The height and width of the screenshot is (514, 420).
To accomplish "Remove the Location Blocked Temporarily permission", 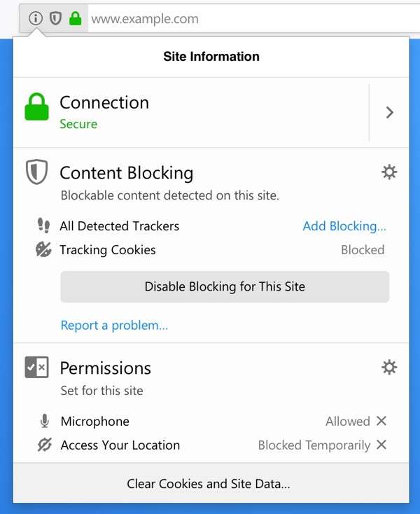I will 381,445.
